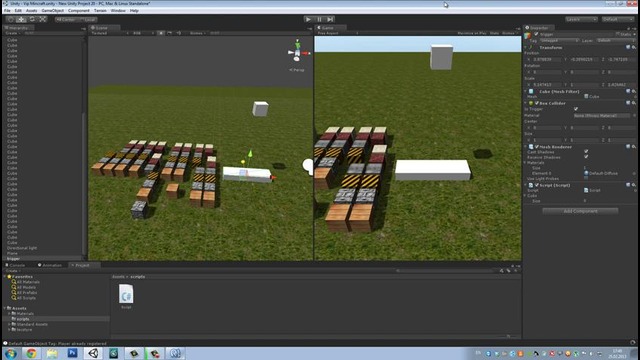Open the Layer dropdown in Inspector

[x=616, y=41]
